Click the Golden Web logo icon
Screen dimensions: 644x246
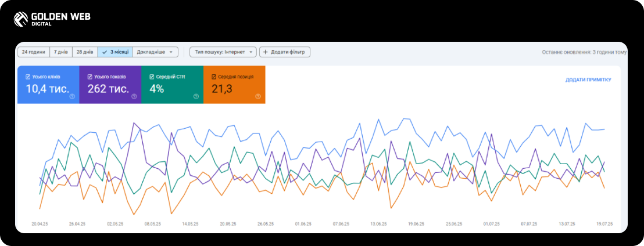coord(20,19)
